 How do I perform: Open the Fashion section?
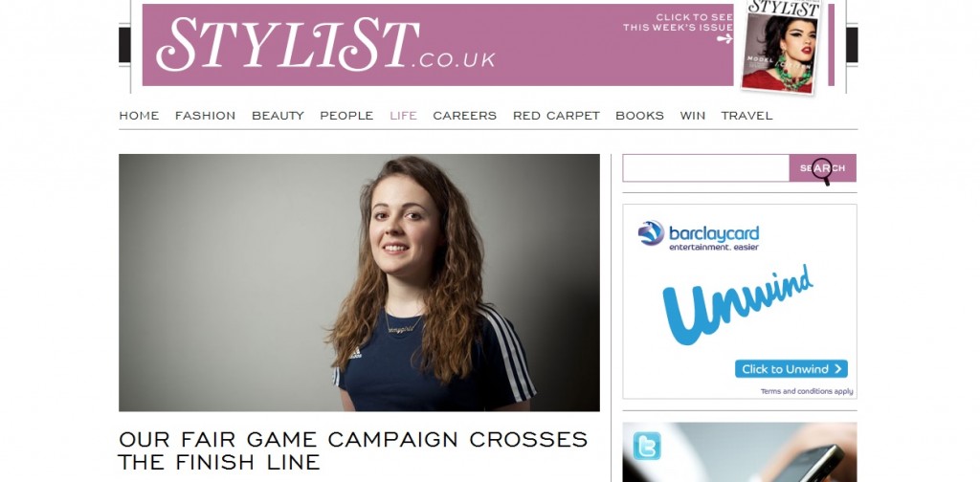205,116
